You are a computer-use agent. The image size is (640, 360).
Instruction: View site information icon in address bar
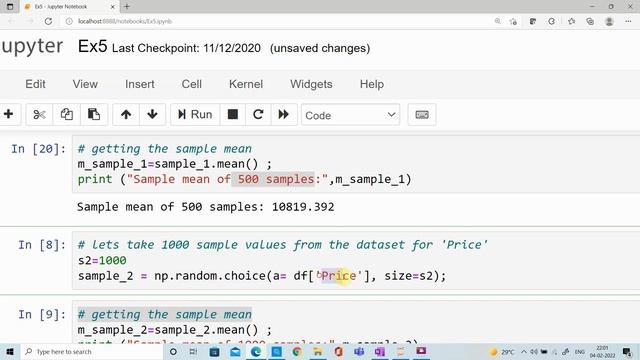point(69,21)
